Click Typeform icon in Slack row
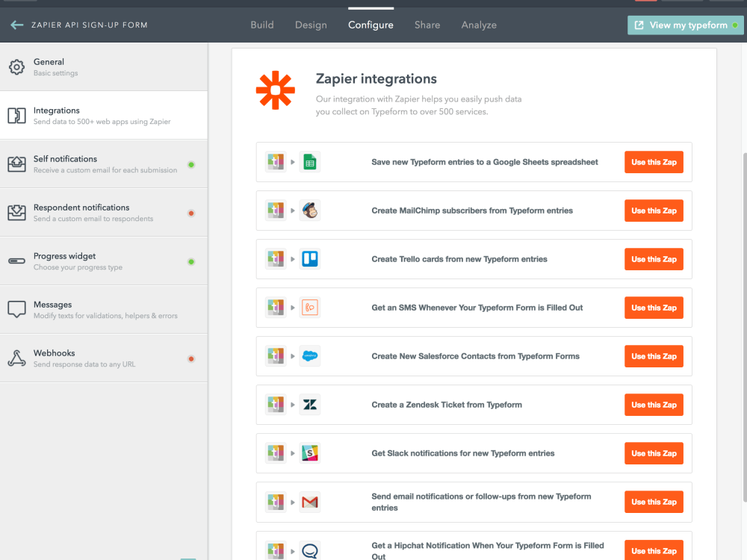Viewport: 747px width, 560px height. (x=276, y=453)
